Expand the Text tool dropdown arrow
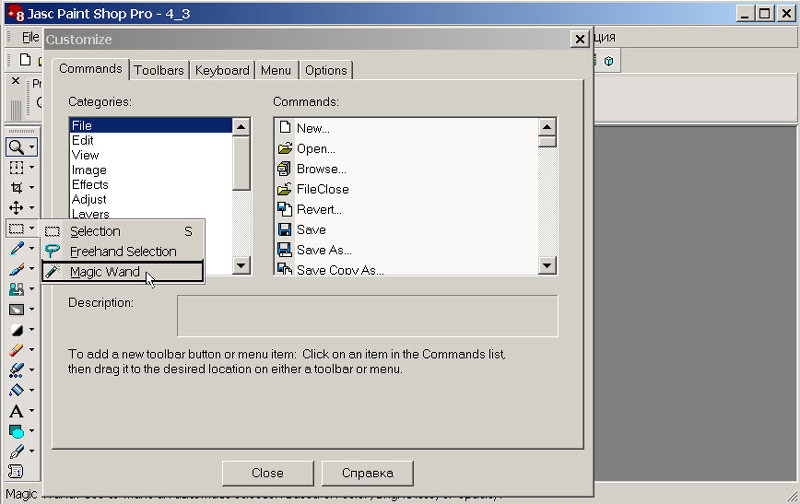 (32, 412)
